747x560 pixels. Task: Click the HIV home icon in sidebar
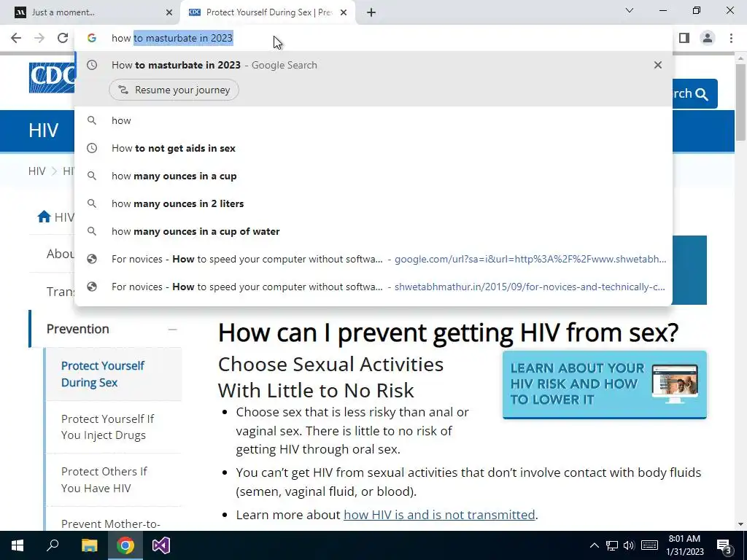pyautogui.click(x=44, y=217)
